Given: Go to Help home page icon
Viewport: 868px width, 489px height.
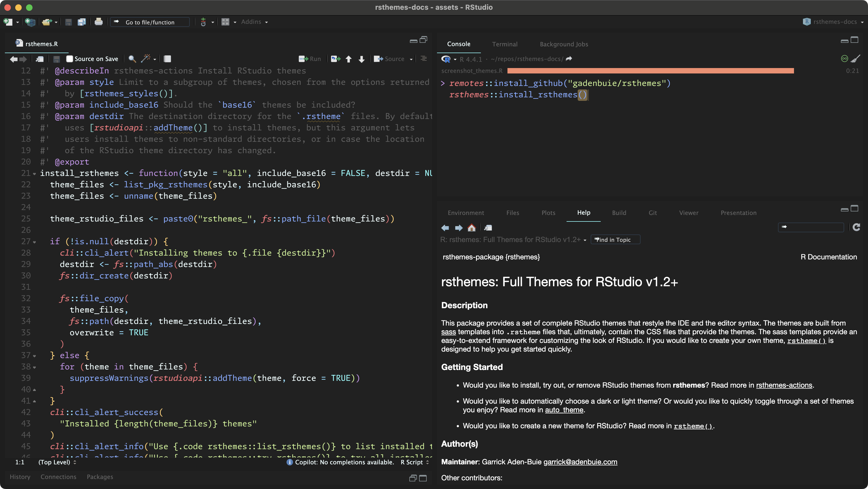Looking at the screenshot, I should [471, 228].
